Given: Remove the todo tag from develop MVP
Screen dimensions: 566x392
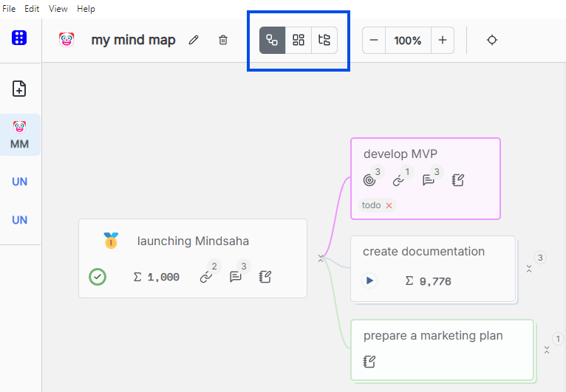Looking at the screenshot, I should [x=389, y=205].
